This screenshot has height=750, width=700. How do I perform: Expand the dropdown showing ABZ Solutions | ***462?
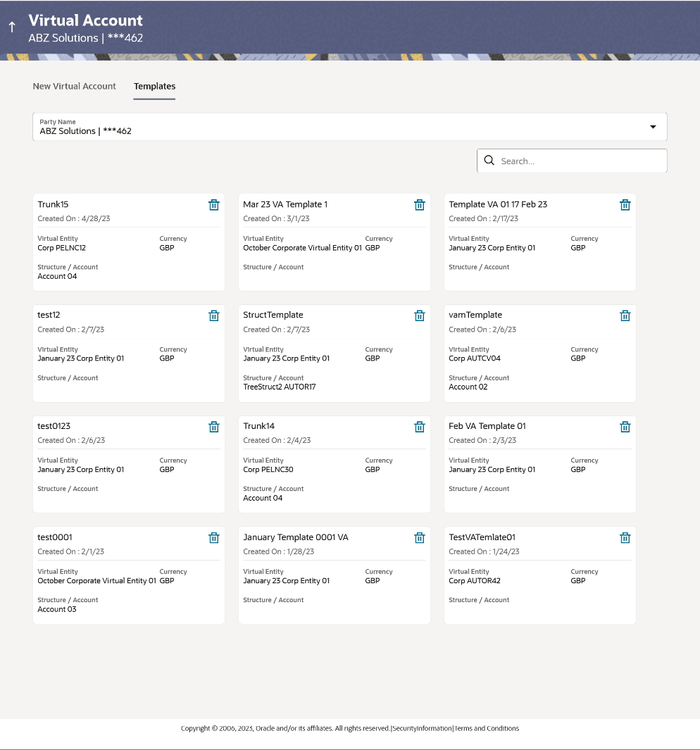click(x=653, y=126)
